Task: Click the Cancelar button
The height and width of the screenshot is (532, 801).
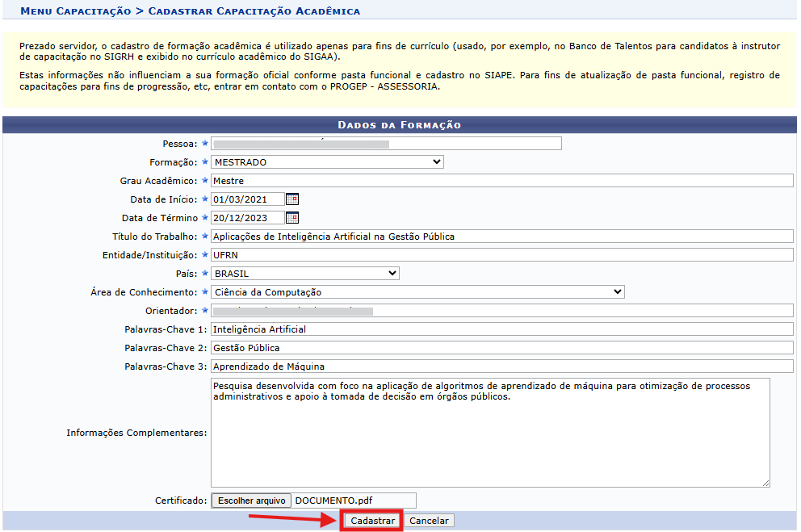Action: click(429, 521)
